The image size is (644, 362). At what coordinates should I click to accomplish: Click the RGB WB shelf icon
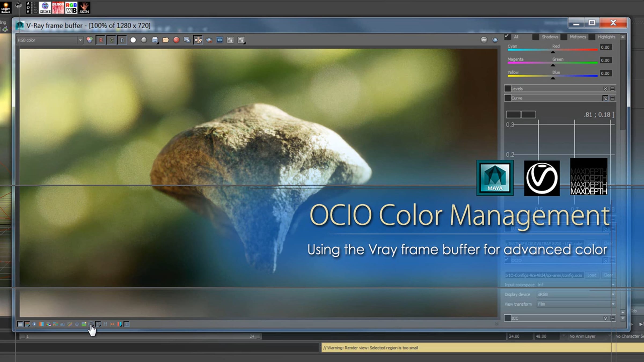click(71, 8)
